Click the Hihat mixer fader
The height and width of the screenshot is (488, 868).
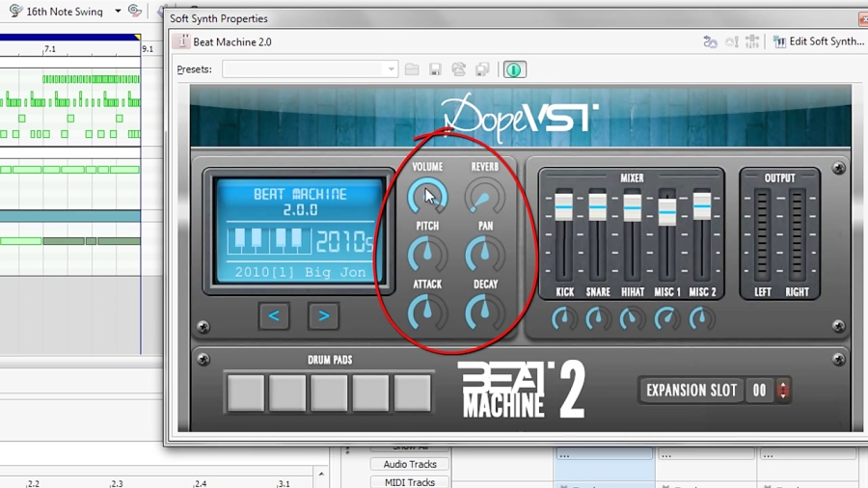pos(632,207)
